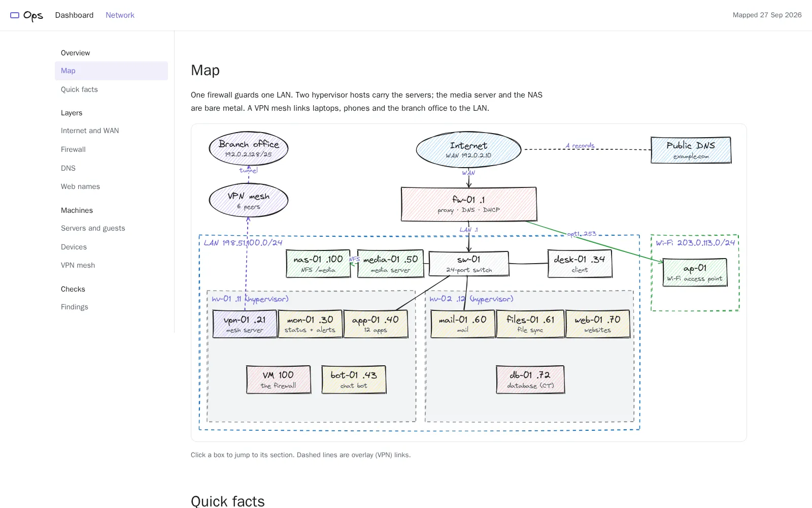This screenshot has width=812, height=508.
Task: Open the Network tab
Action: click(120, 15)
